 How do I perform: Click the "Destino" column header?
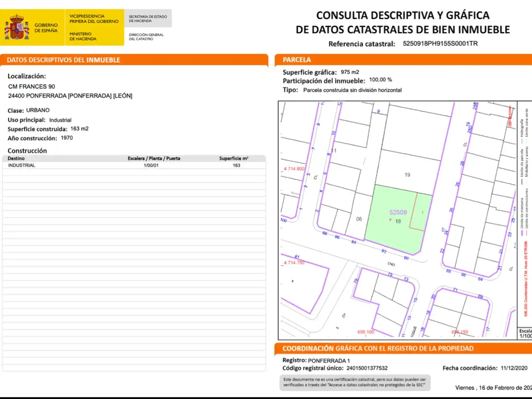point(16,158)
